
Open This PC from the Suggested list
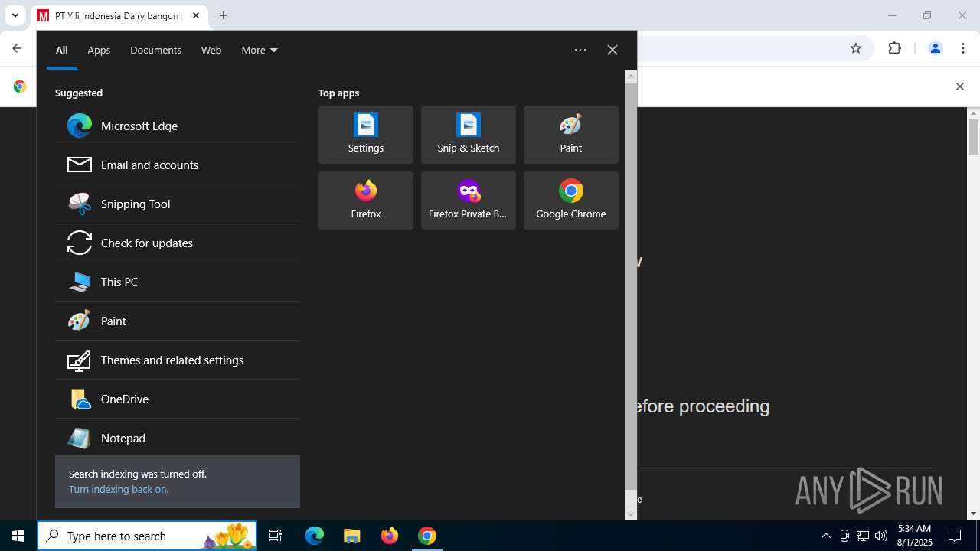178,282
